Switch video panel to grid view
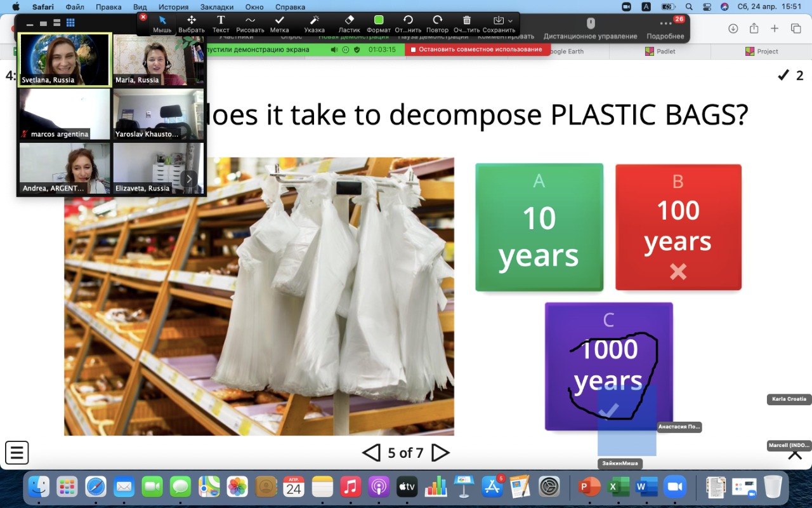The height and width of the screenshot is (508, 812). pyautogui.click(x=70, y=22)
